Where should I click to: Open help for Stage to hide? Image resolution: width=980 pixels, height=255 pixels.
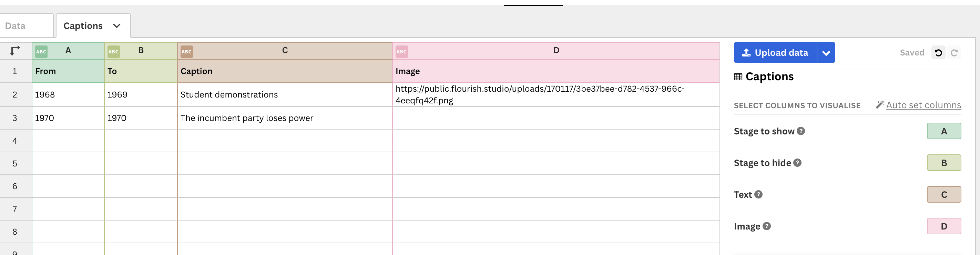(x=797, y=163)
